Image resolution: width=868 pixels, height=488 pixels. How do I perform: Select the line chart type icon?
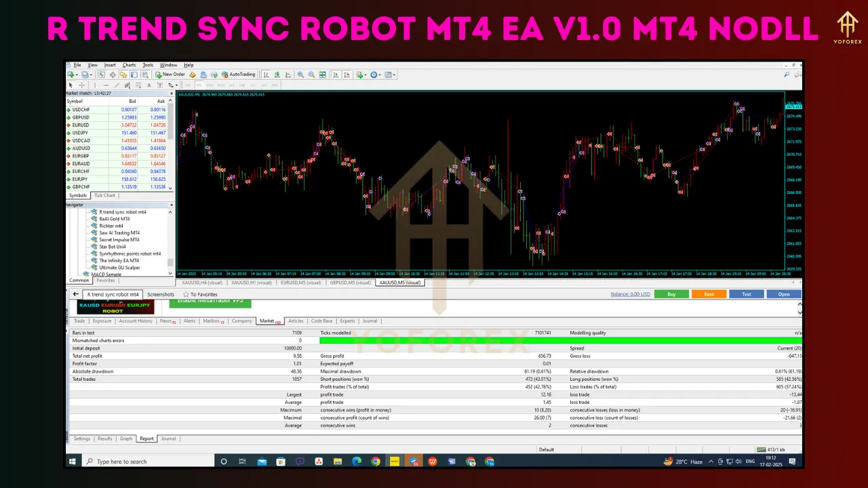[x=288, y=75]
